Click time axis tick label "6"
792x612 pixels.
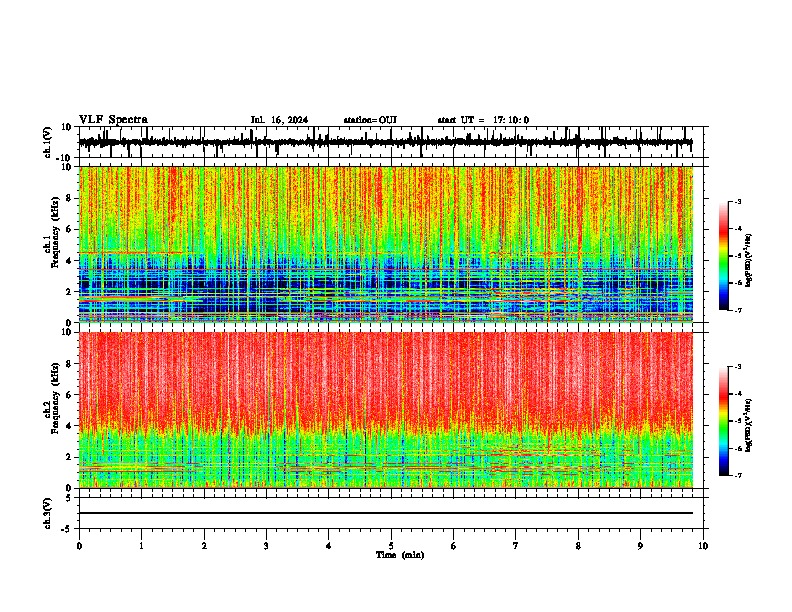tap(454, 546)
